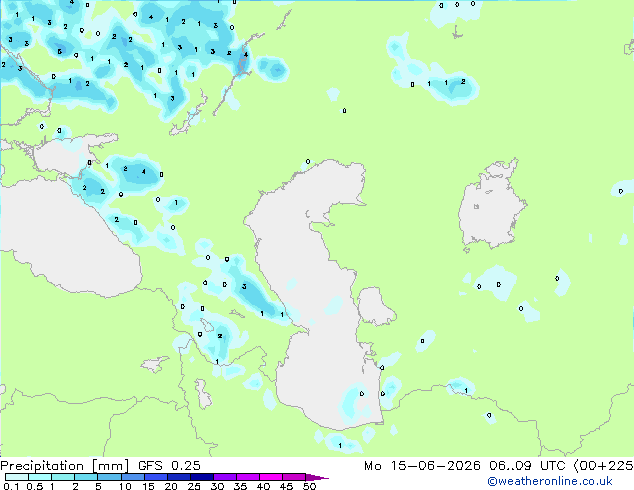Click the '50' legend scale label
This screenshot has width=634, height=490.
tap(309, 486)
